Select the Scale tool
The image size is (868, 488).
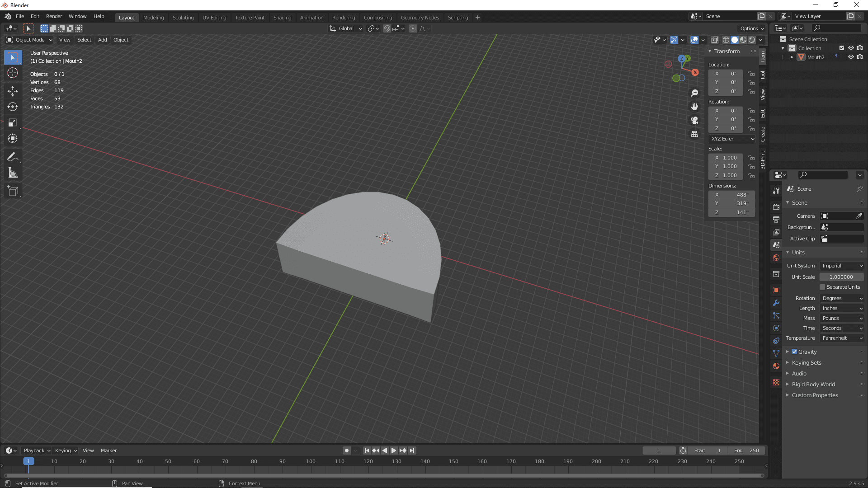13,123
